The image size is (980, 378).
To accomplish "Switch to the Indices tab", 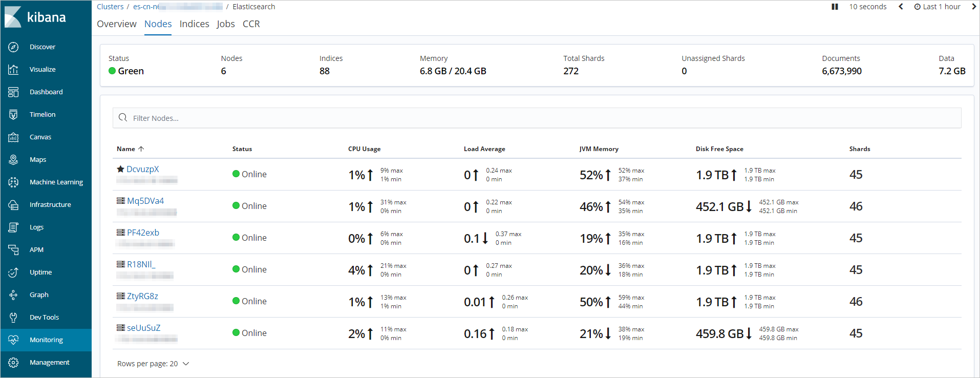I will coord(194,24).
